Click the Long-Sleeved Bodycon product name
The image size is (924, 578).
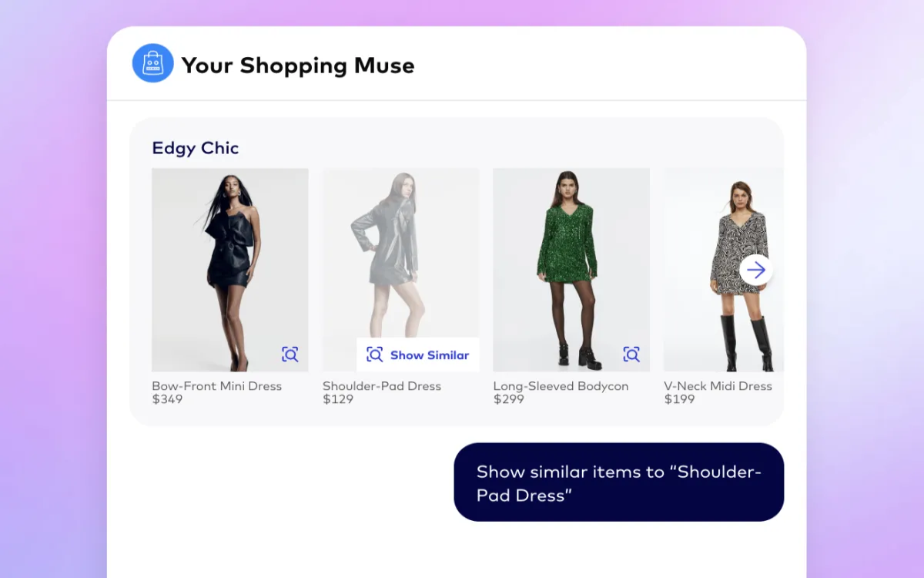coord(561,386)
